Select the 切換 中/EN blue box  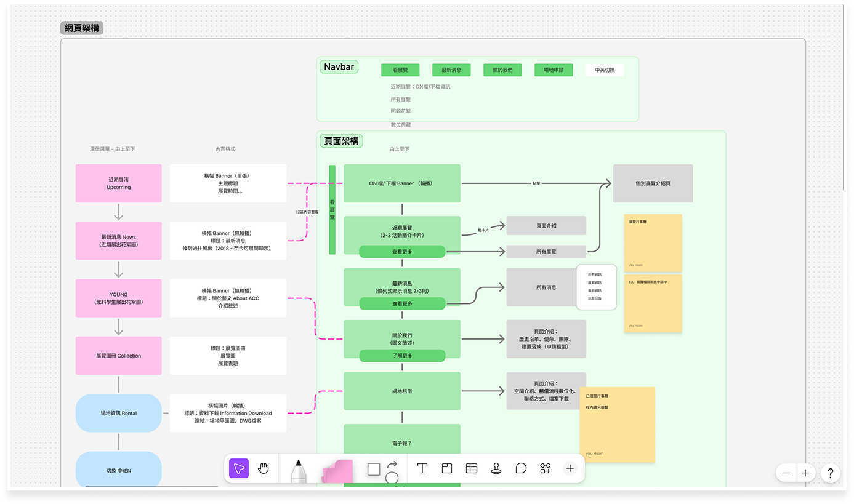coord(119,471)
